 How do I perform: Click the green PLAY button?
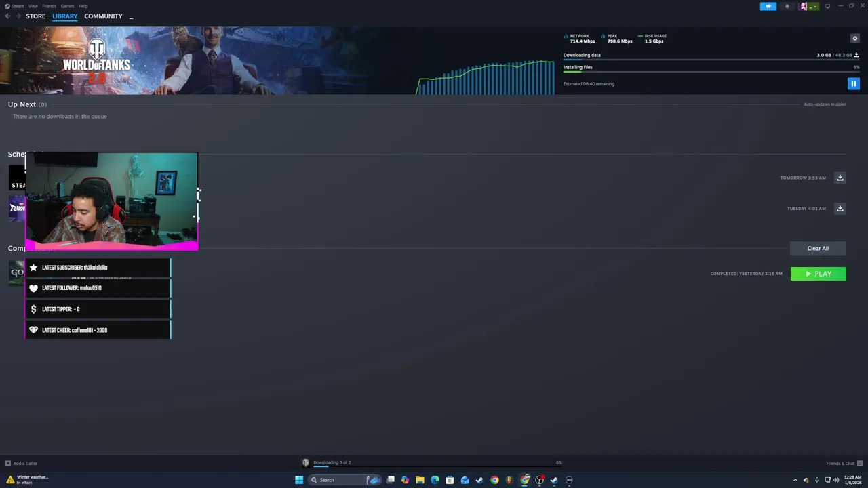818,274
